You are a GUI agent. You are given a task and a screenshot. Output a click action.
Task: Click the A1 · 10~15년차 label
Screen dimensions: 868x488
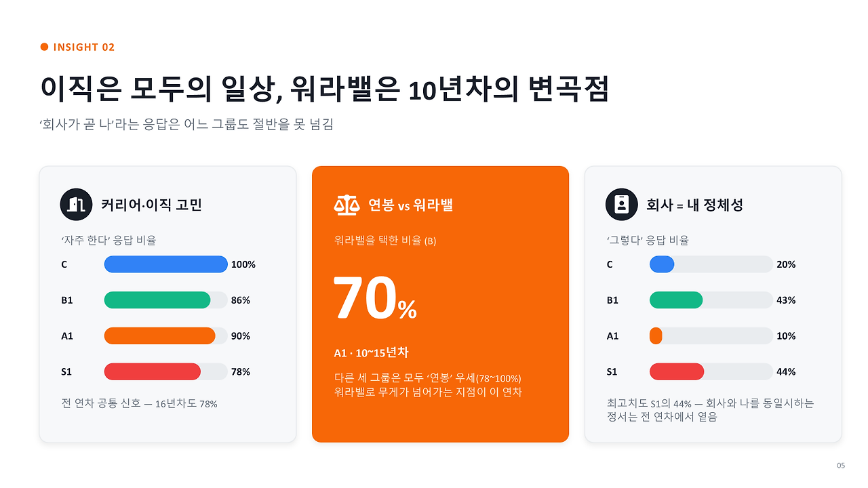[371, 353]
